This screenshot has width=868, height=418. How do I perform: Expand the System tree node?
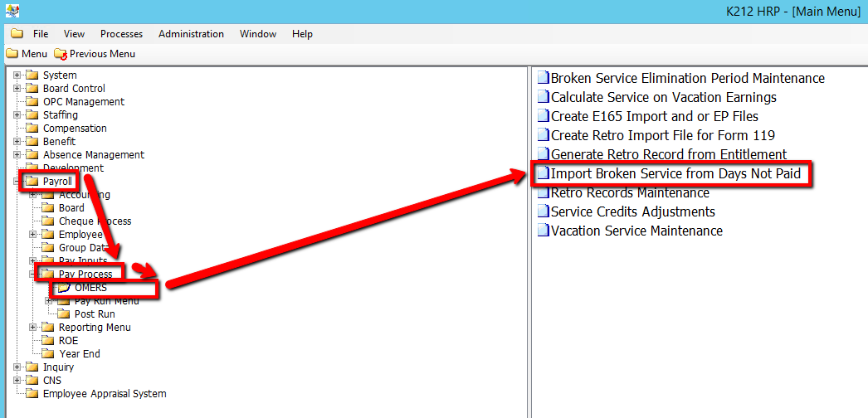tap(17, 75)
